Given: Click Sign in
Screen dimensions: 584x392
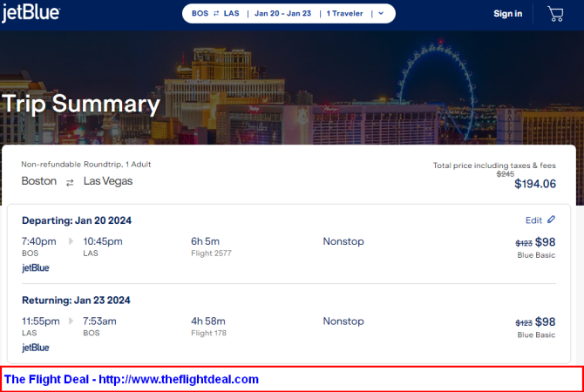Looking at the screenshot, I should pos(507,14).
